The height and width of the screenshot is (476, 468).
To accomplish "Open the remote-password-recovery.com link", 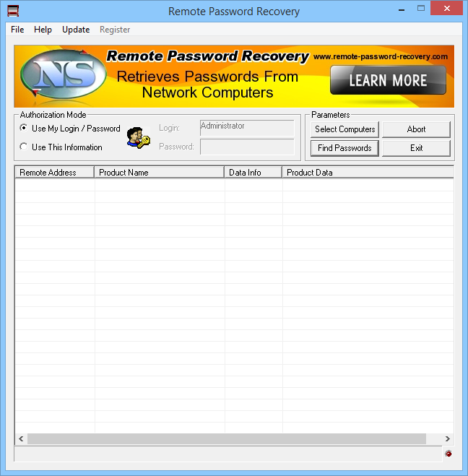I will tap(381, 56).
